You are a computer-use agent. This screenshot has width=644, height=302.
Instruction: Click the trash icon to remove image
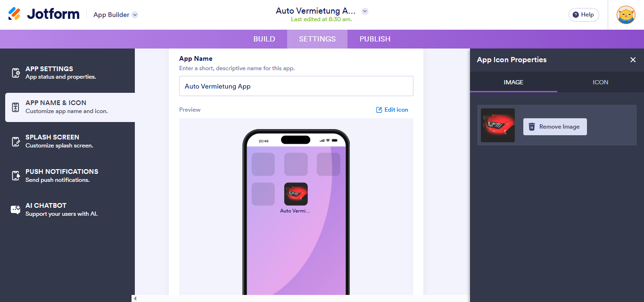pyautogui.click(x=532, y=127)
